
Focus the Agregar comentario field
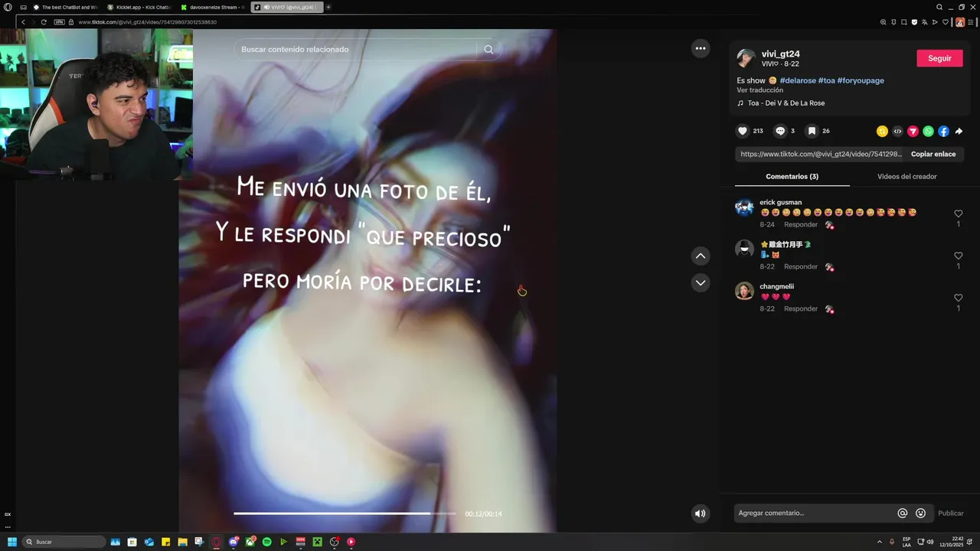tap(814, 514)
